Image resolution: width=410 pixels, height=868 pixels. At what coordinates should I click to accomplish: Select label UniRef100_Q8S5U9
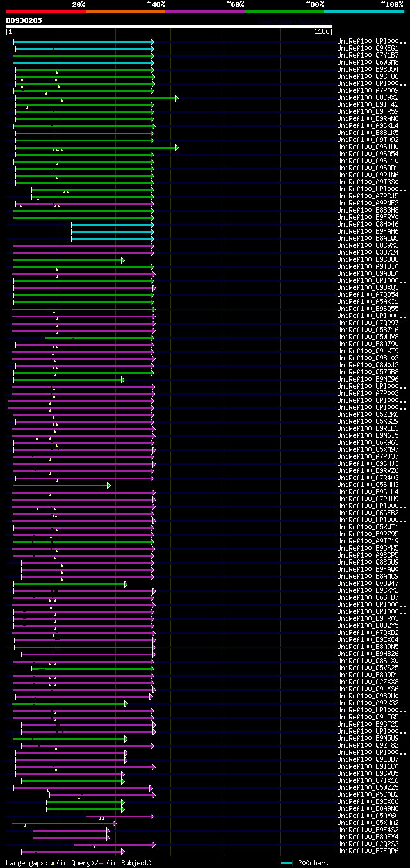coord(368,563)
